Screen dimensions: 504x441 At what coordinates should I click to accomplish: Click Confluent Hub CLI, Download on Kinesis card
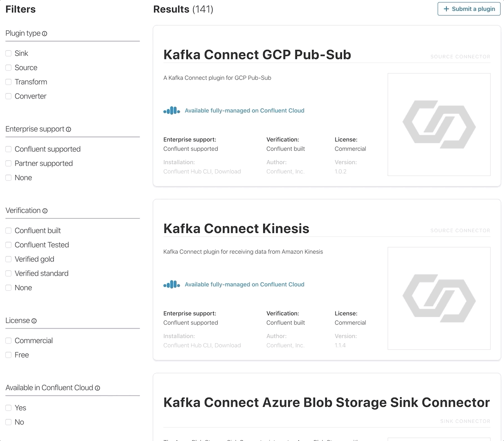202,345
